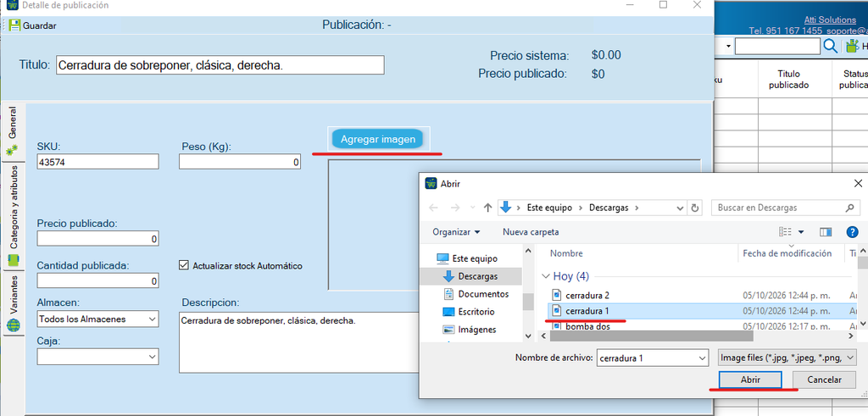Go up one folder level in Abrir
Screen dimensions: 868x416
[x=487, y=208]
